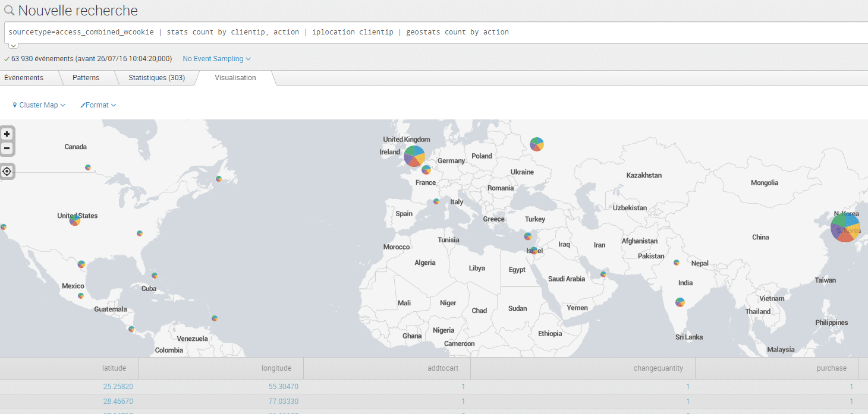The height and width of the screenshot is (414, 868).
Task: Open the Cluster Map visualization dropdown
Action: click(x=39, y=105)
